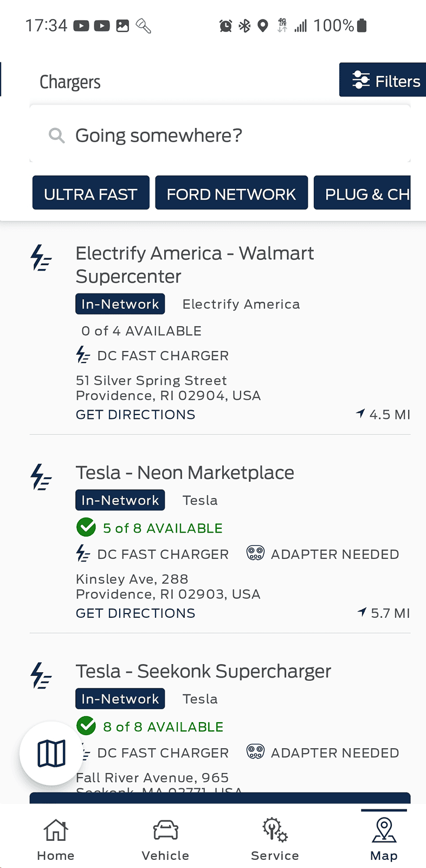Tap fast-charger icon beside Tesla Neon Marketplace
426x868 pixels.
[x=41, y=477]
